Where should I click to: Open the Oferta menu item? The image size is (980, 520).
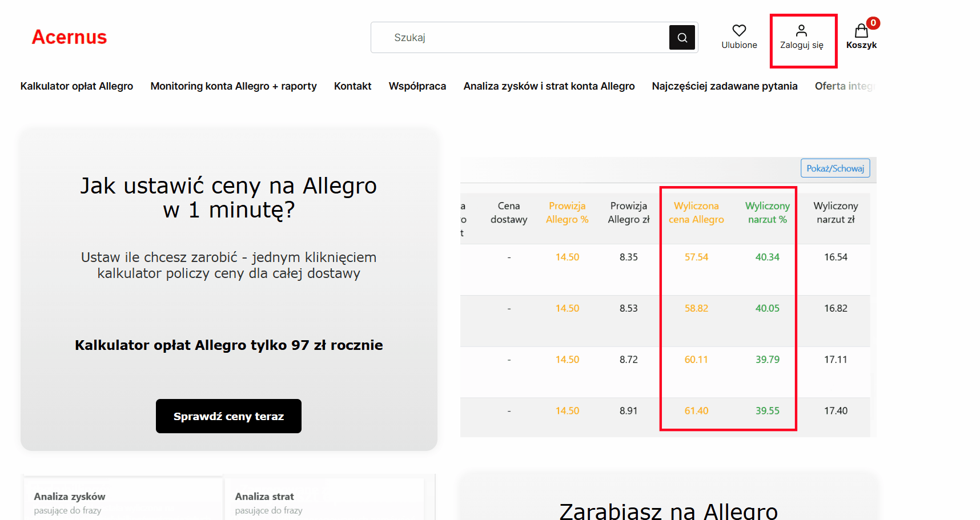coord(845,86)
